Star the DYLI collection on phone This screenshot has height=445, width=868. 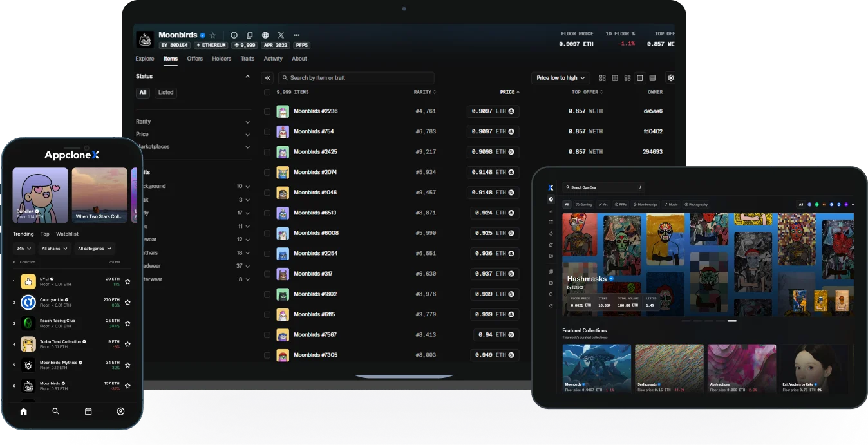click(x=127, y=281)
